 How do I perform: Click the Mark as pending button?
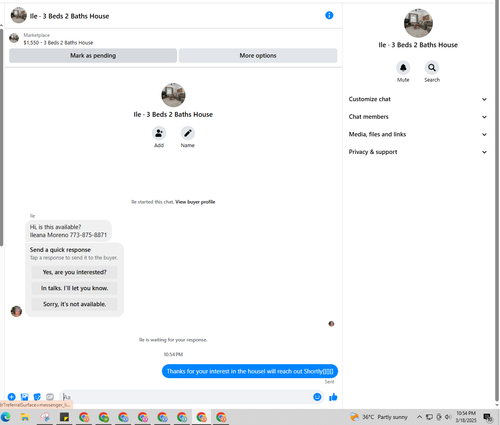coord(93,56)
